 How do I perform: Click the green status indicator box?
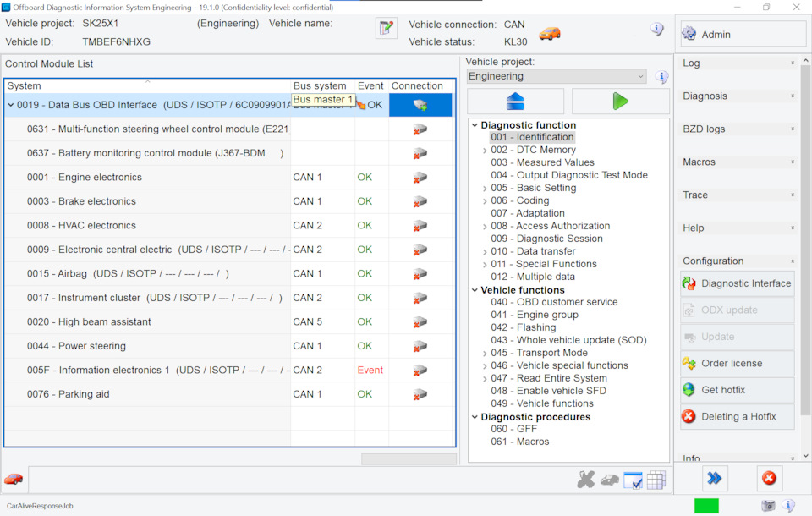click(706, 506)
